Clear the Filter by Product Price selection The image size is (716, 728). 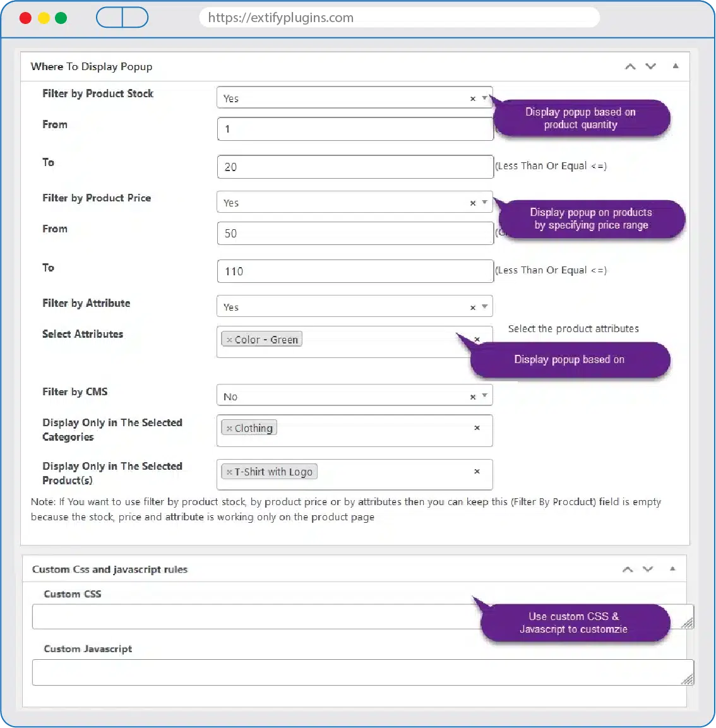point(472,203)
